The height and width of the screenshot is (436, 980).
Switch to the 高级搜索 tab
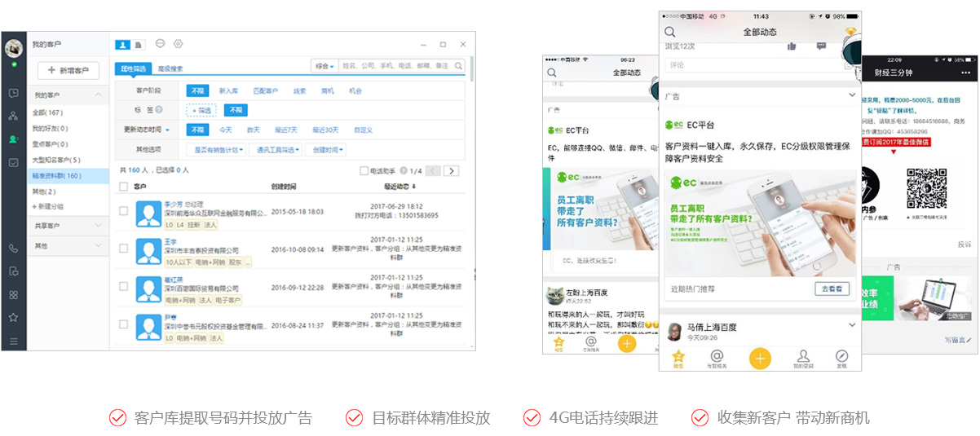coord(170,68)
